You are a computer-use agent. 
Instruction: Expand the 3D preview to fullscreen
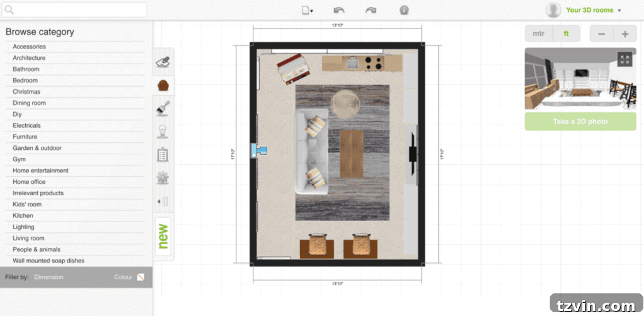pos(625,59)
